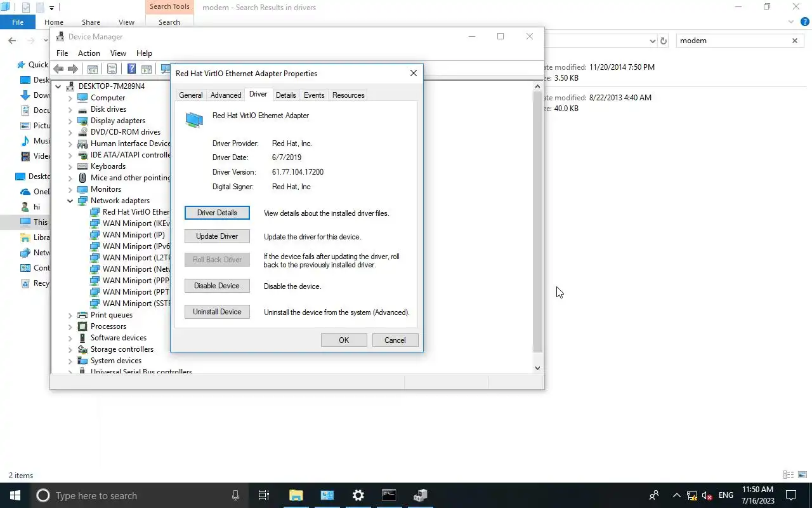Open Settings gear on the taskbar
Image resolution: width=812 pixels, height=508 pixels.
click(358, 495)
